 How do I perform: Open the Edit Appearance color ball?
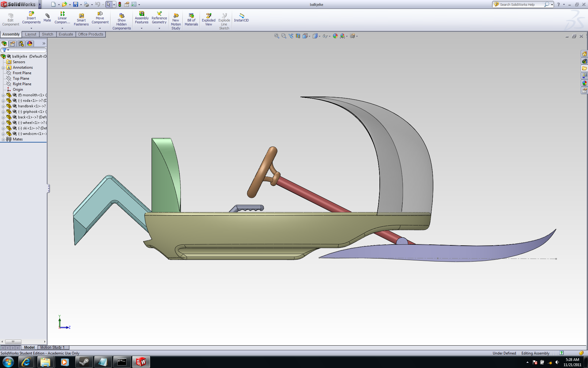pos(335,36)
